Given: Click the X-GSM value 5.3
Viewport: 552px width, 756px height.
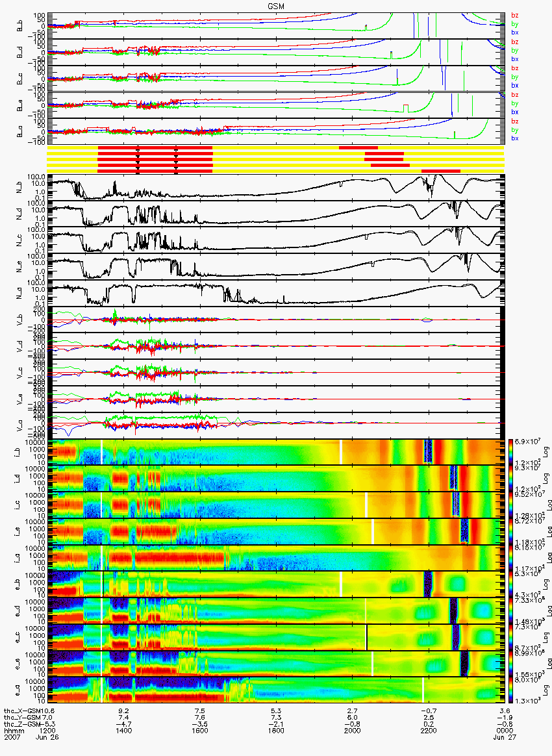Looking at the screenshot, I should coord(276,711).
